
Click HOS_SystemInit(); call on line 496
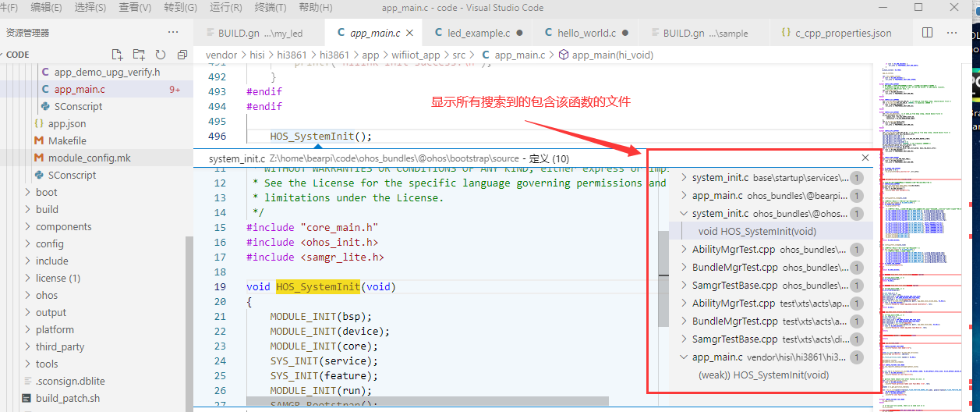[x=321, y=137]
